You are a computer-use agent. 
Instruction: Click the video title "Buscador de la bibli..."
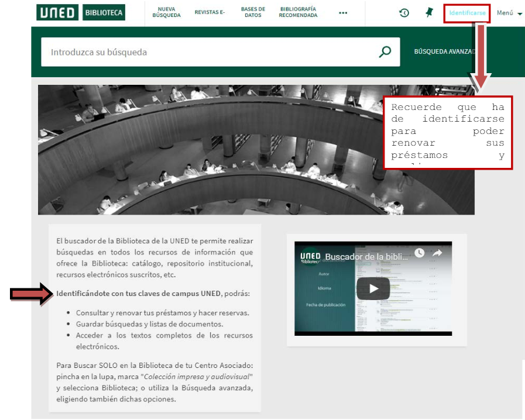point(367,257)
